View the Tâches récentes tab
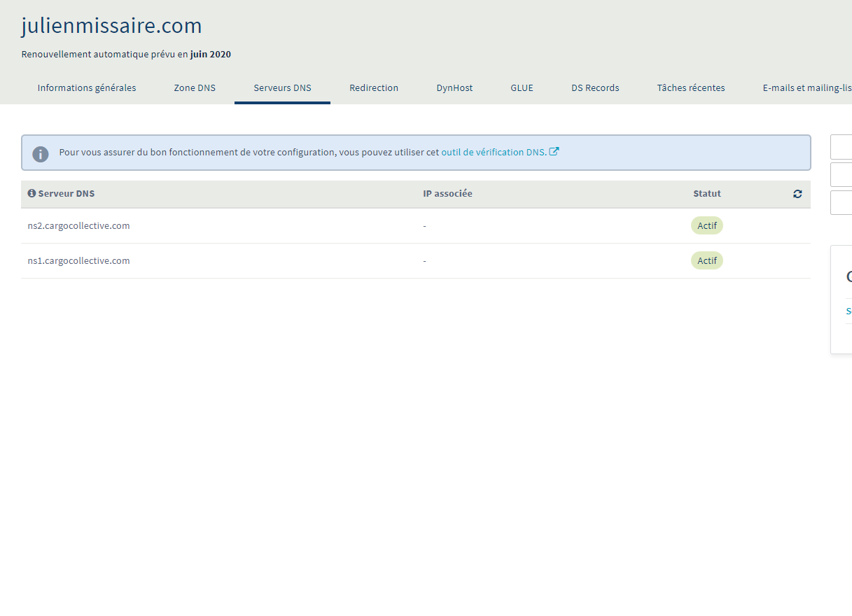This screenshot has width=852, height=616. pos(690,88)
